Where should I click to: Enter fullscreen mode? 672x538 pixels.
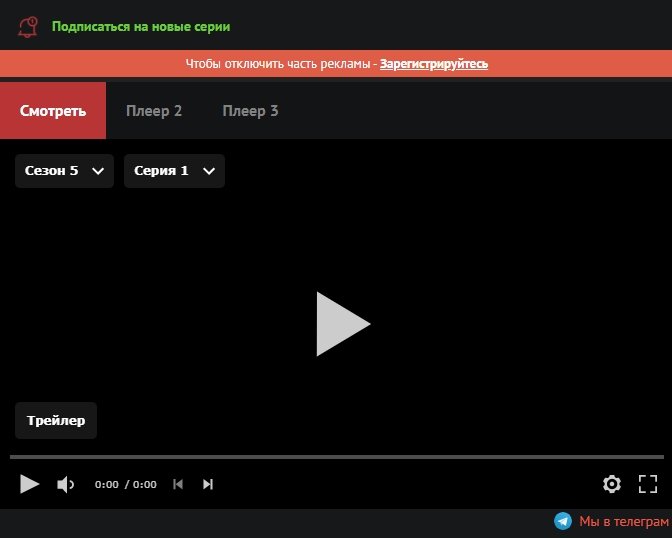click(648, 484)
